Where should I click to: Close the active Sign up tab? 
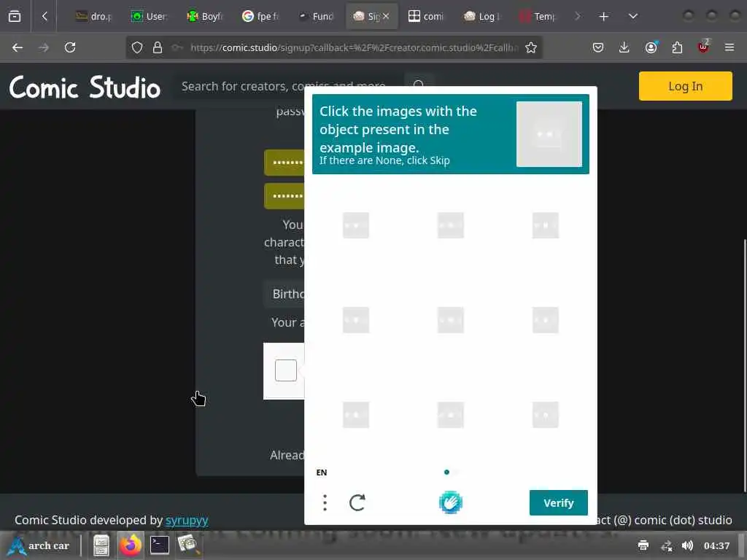386,16
